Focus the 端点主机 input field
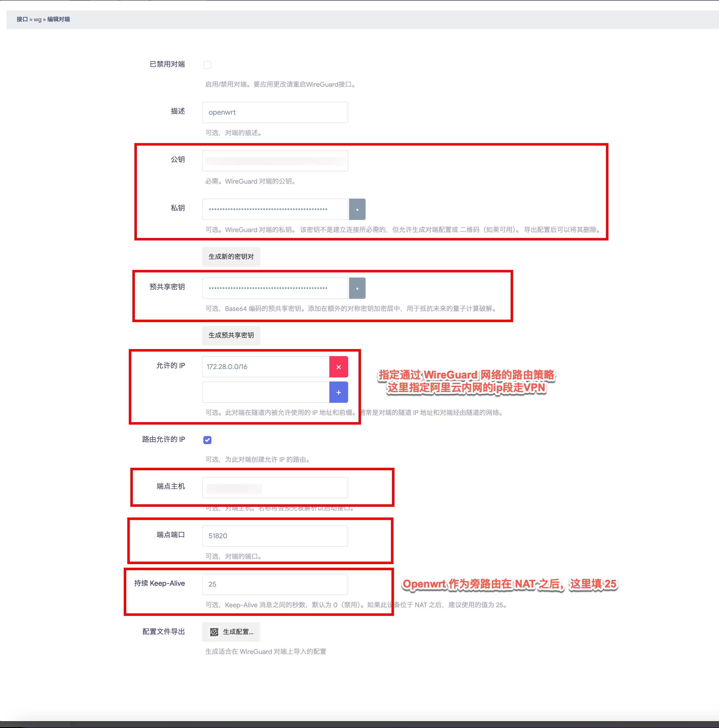719x728 pixels. (275, 488)
